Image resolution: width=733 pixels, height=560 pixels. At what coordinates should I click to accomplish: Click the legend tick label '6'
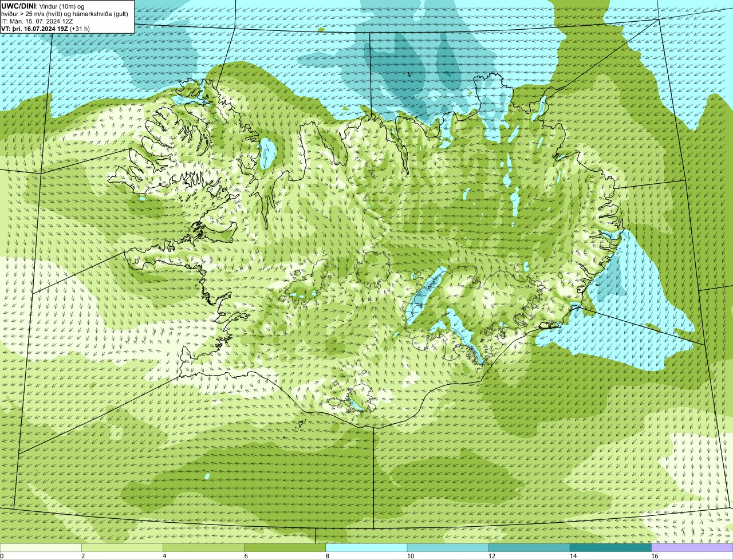click(246, 556)
